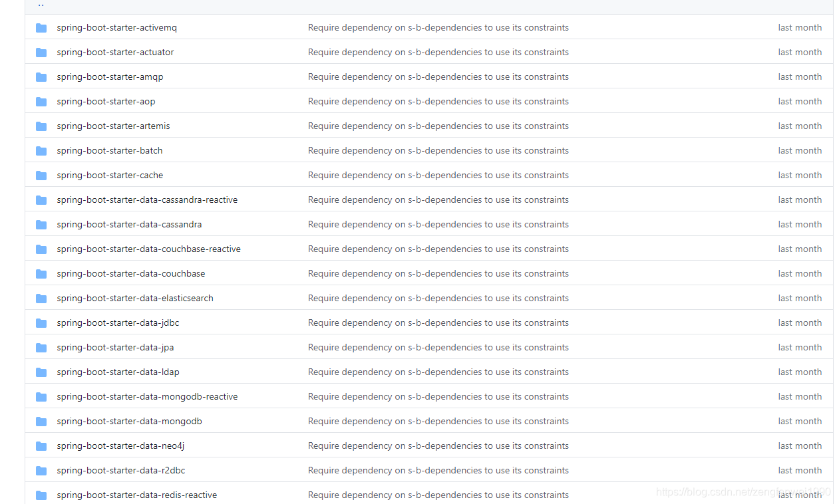Open the spring-boot-starter-data-neo4j directory
Image resolution: width=837 pixels, height=504 pixels.
[x=120, y=446]
